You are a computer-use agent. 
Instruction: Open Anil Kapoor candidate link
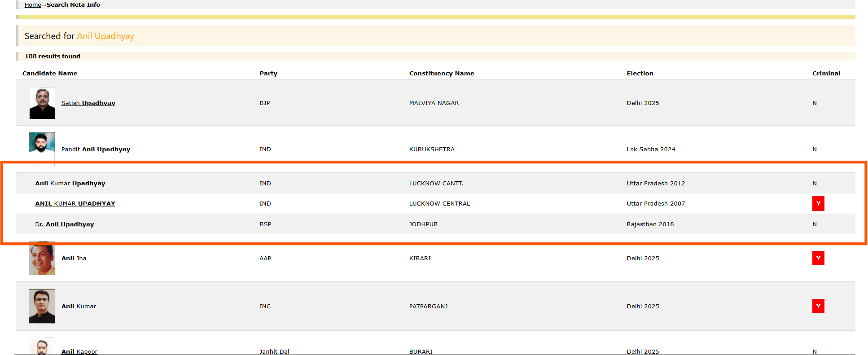click(x=79, y=351)
